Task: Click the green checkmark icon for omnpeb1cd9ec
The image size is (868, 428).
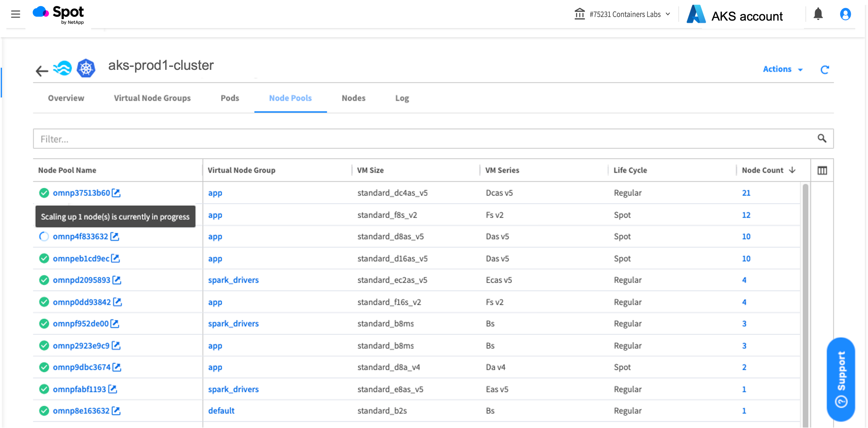Action: coord(44,258)
